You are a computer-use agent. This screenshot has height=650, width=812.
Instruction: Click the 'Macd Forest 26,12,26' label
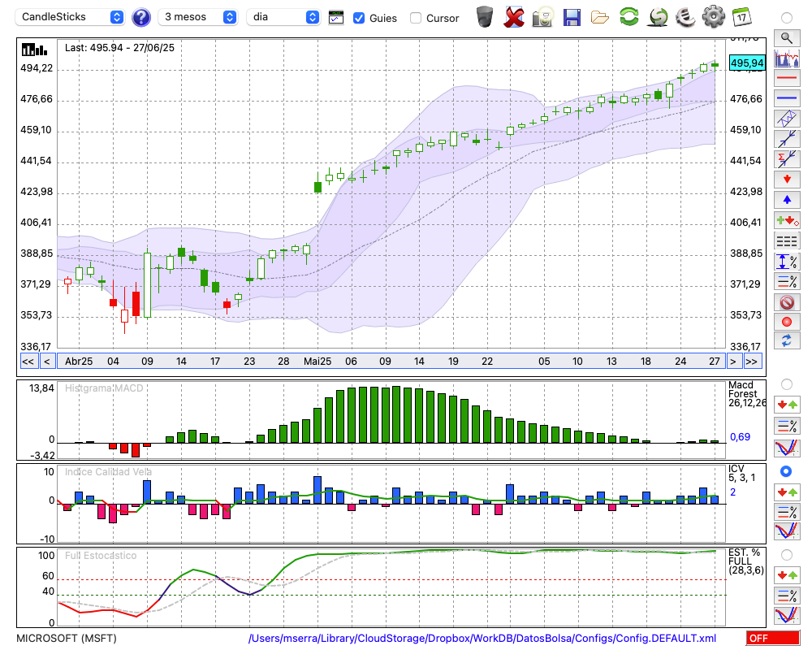tap(747, 394)
